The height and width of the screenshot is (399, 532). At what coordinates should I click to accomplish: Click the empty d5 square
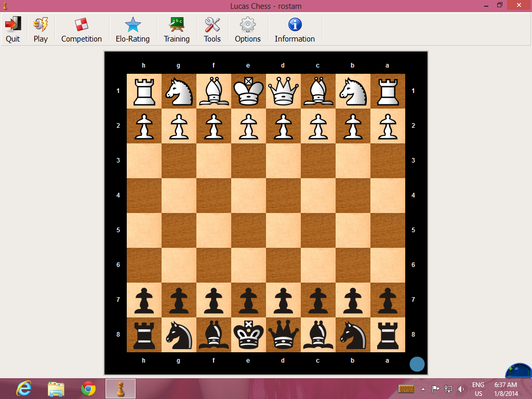coord(283,230)
